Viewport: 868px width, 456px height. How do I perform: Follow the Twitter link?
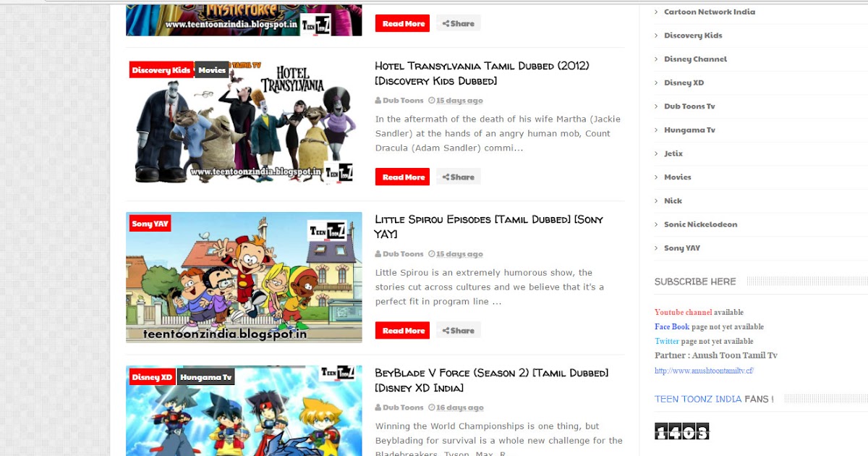pyautogui.click(x=667, y=342)
